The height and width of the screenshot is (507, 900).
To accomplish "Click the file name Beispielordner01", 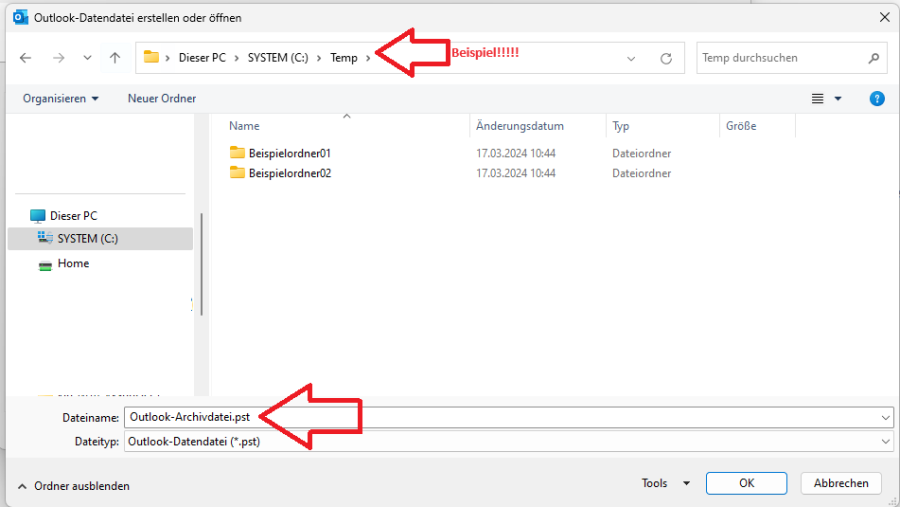I will coord(290,153).
